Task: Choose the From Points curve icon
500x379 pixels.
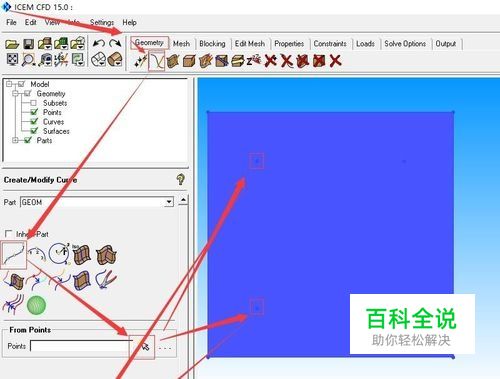Action: tap(14, 255)
